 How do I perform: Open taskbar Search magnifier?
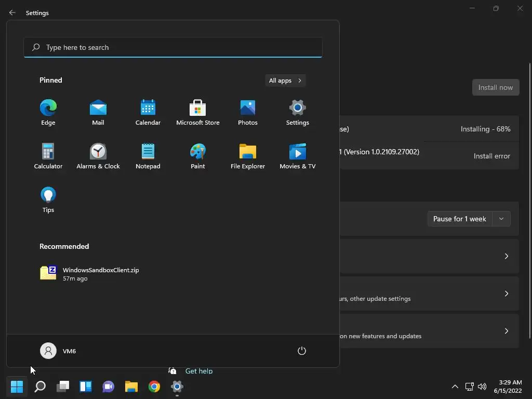39,387
